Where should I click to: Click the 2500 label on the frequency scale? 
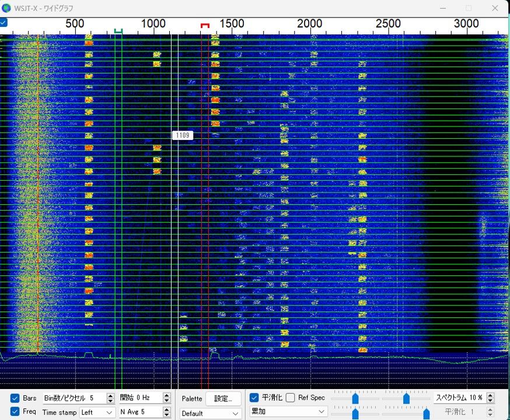coord(388,23)
